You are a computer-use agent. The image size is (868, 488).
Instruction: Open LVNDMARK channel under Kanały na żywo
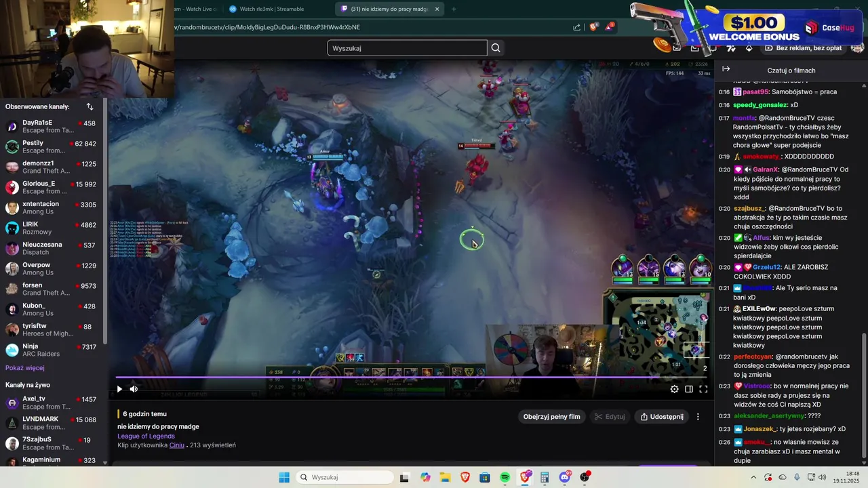[51, 423]
